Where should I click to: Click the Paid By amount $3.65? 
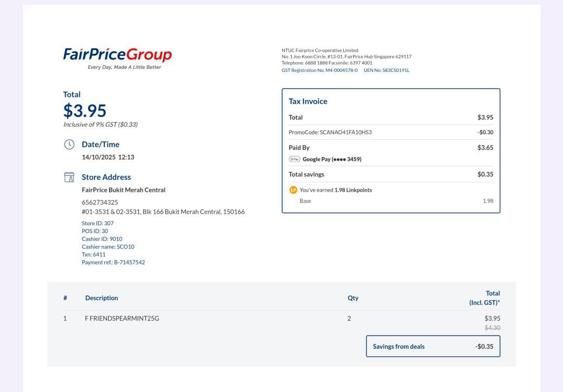485,148
